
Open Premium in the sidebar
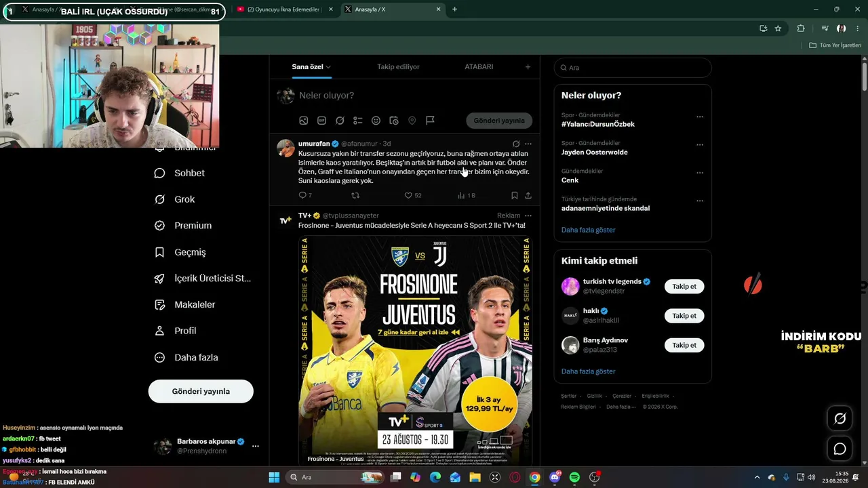(x=183, y=226)
